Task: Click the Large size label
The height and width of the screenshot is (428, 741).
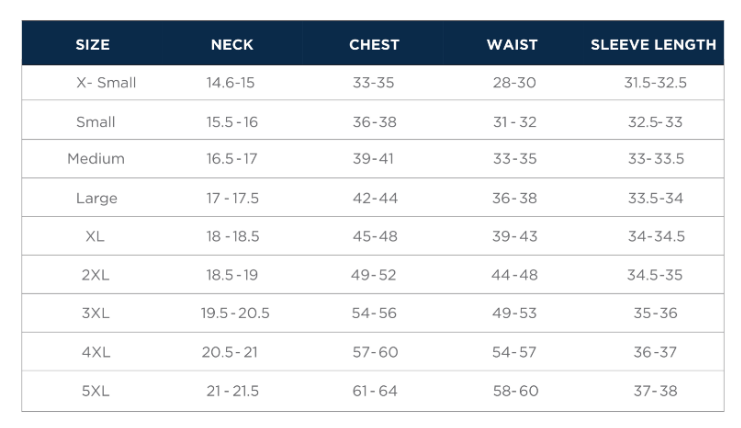Action: pos(96,198)
